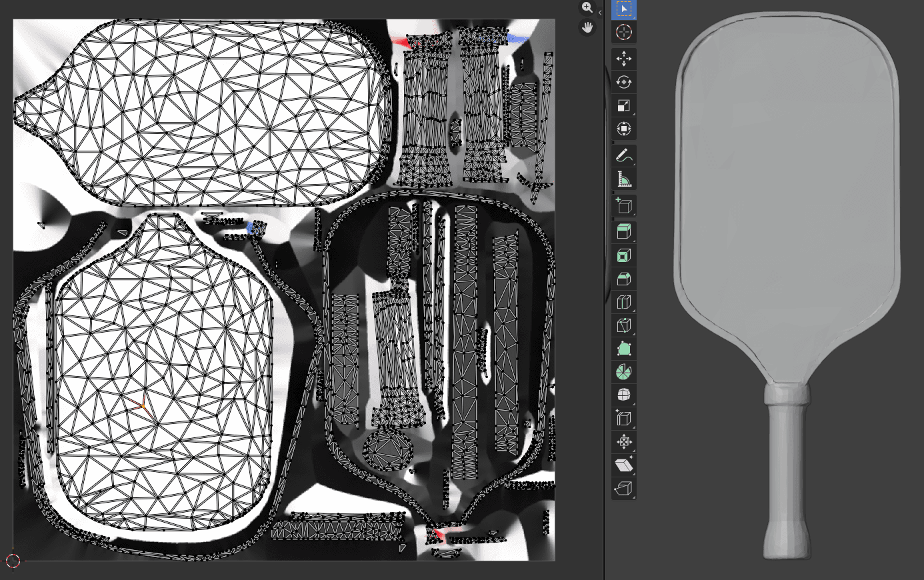The width and height of the screenshot is (924, 580).
Task: Select the Annotate tool
Action: 624,155
